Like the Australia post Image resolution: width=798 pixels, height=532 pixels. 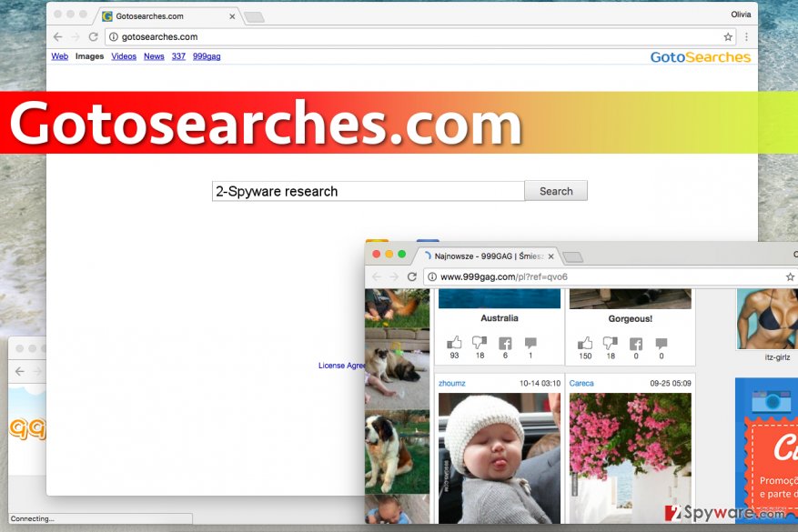pyautogui.click(x=454, y=343)
